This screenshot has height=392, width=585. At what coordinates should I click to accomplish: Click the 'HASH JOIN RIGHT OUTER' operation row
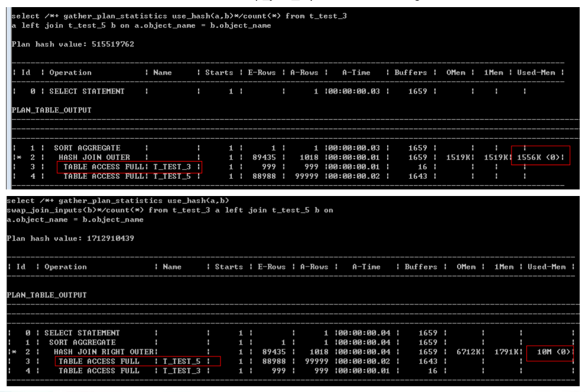coord(290,352)
